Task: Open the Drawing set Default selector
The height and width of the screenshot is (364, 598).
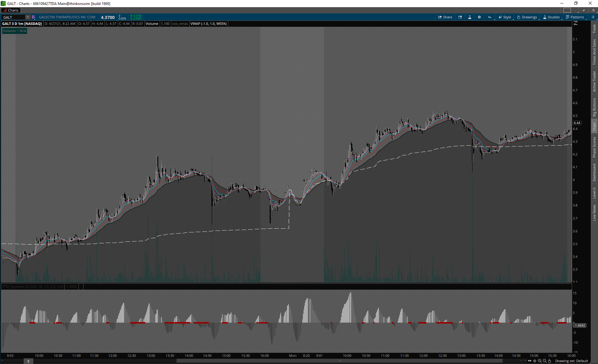Action: pyautogui.click(x=572, y=361)
